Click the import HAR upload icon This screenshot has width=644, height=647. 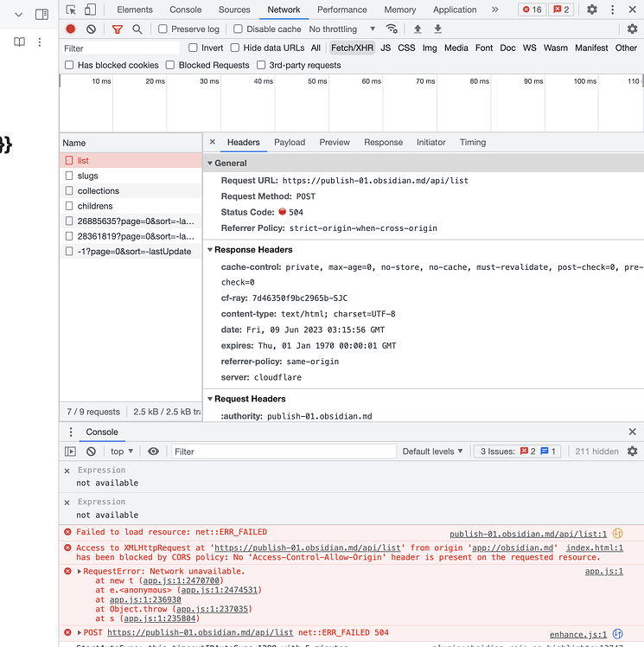tap(418, 29)
